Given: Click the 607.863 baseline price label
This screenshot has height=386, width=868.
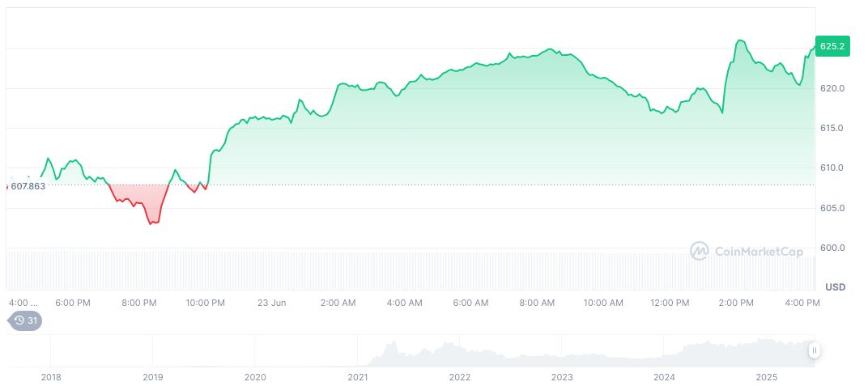Looking at the screenshot, I should 28,186.
